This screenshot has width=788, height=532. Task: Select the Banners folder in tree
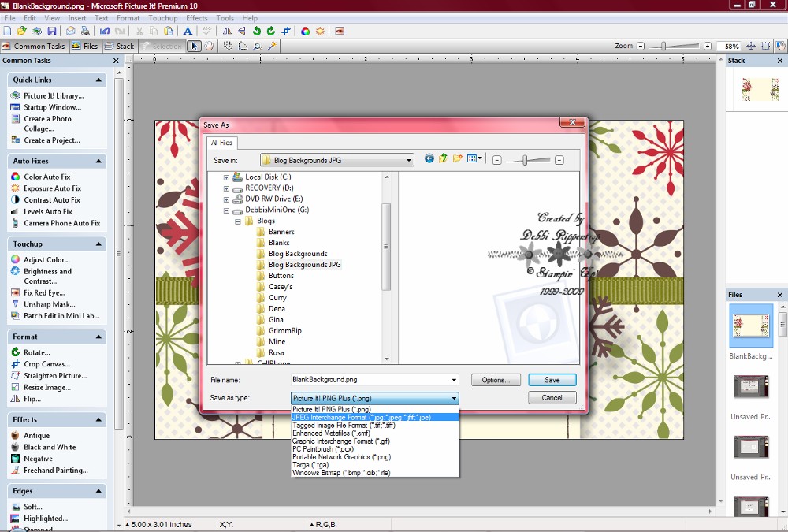coord(281,232)
